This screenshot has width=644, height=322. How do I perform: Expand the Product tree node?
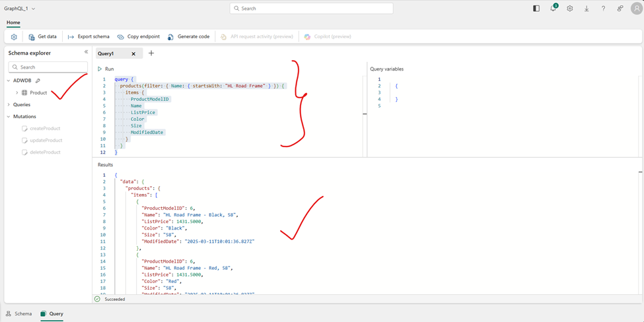click(17, 93)
